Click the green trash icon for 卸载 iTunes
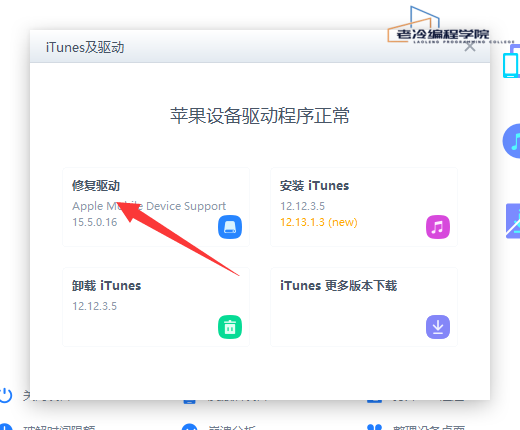 pos(230,327)
